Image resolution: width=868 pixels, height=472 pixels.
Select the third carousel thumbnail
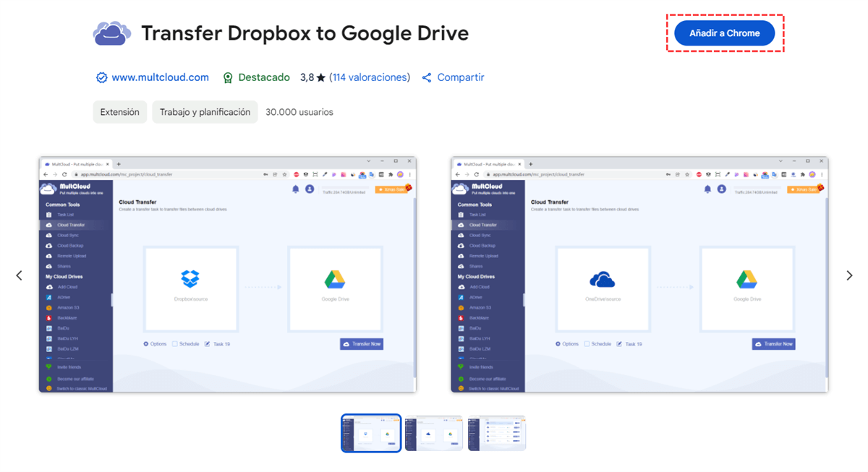(497, 433)
